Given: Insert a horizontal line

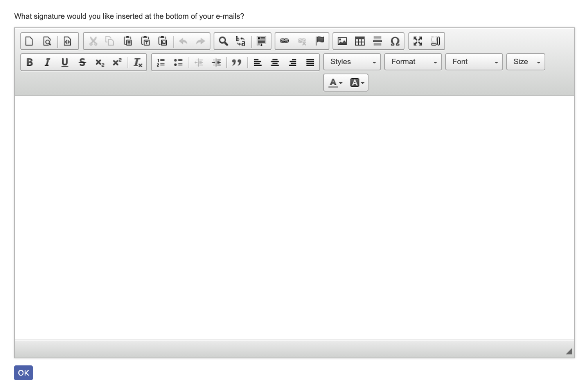Looking at the screenshot, I should click(x=377, y=41).
